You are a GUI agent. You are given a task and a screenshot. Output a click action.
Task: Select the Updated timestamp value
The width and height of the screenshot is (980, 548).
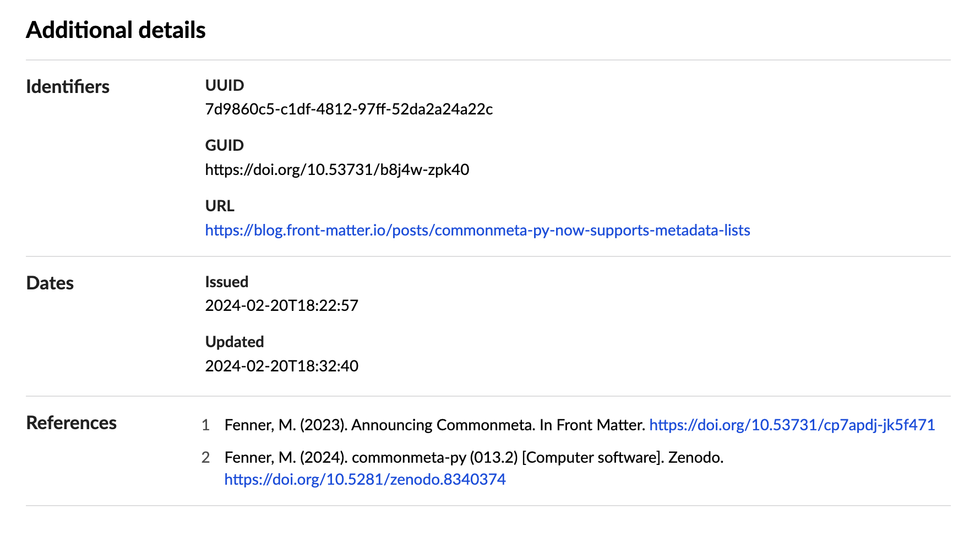281,366
